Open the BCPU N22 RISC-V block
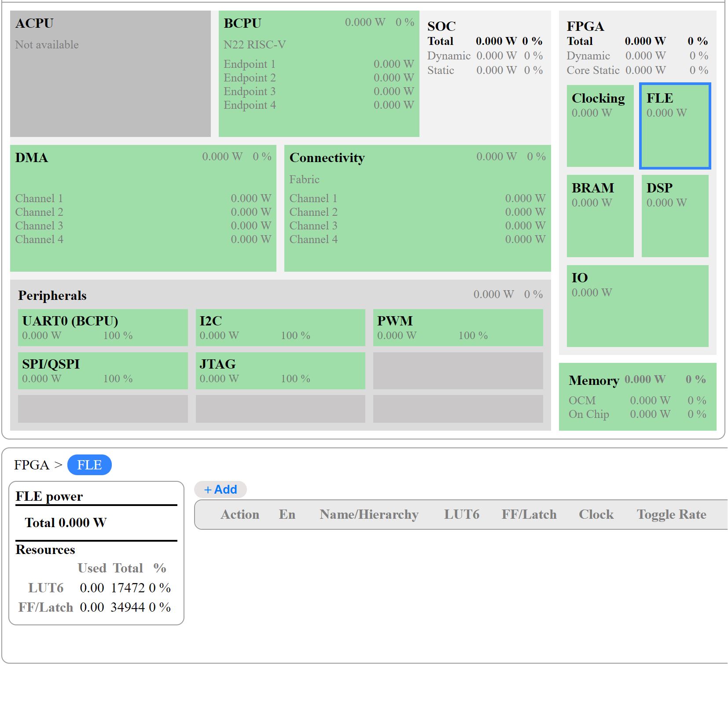 coord(319,74)
